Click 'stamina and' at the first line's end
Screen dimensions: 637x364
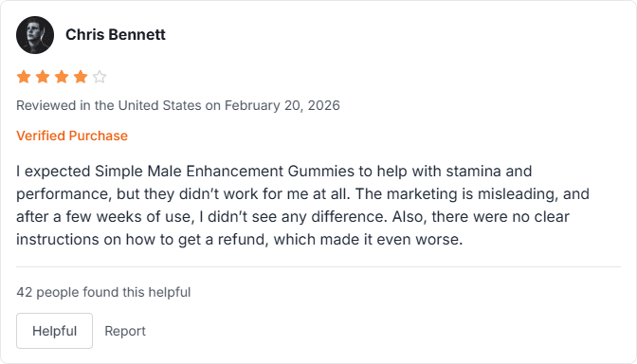[x=489, y=171]
